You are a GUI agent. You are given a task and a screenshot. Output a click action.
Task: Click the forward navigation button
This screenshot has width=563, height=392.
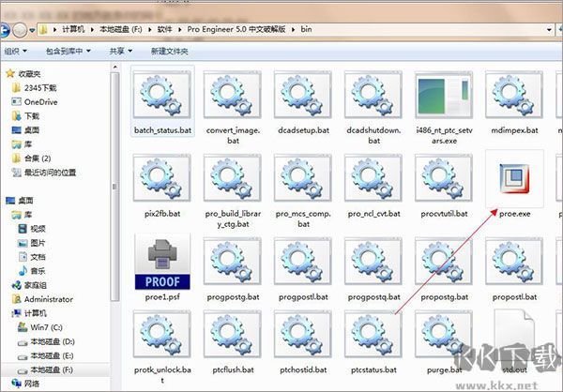click(x=20, y=30)
